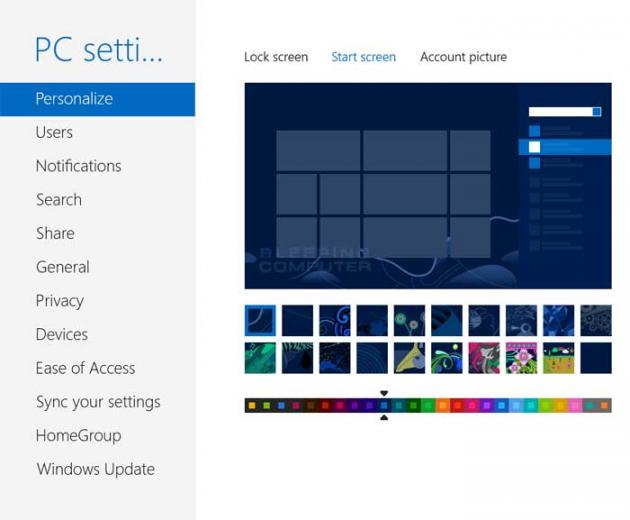Pick the gears pattern background thumbnail
Viewport: 630px width, 520px height.
596,320
